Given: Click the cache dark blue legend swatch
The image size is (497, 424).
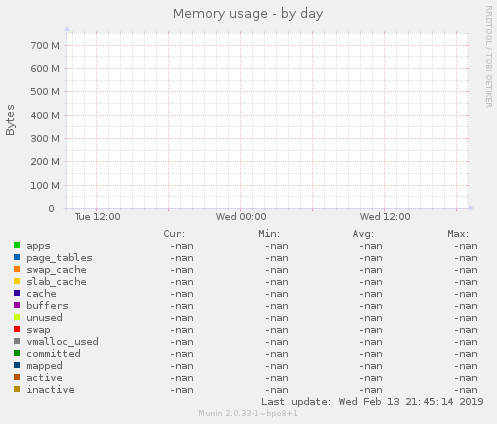Looking at the screenshot, I should 17,293.
